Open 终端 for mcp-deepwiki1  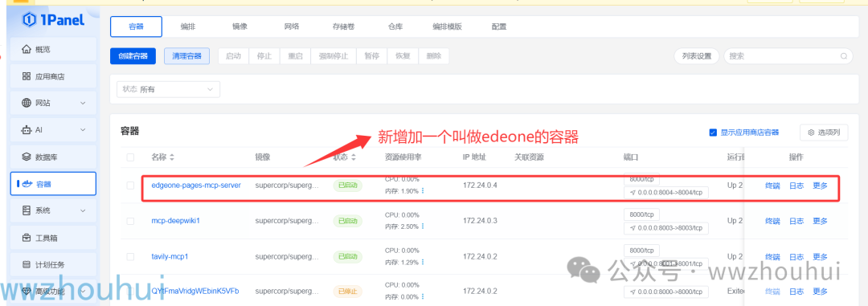point(772,222)
